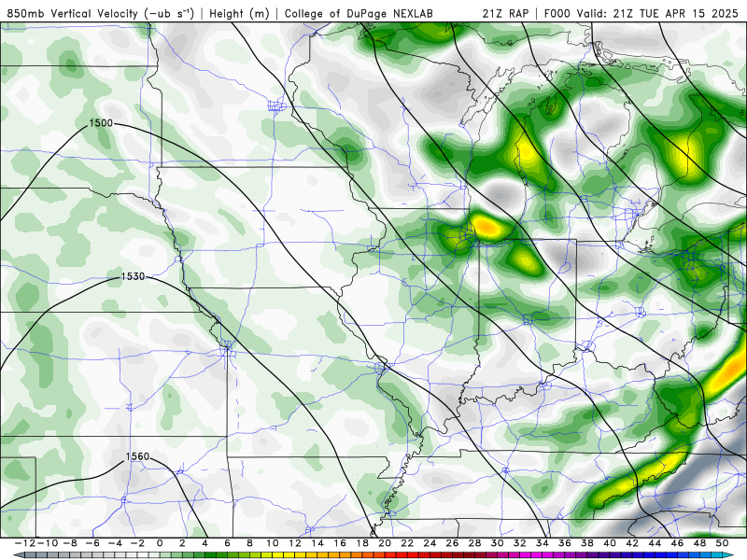Image resolution: width=747 pixels, height=560 pixels.
Task: Click the 30 value on color scale
Action: tap(498, 543)
